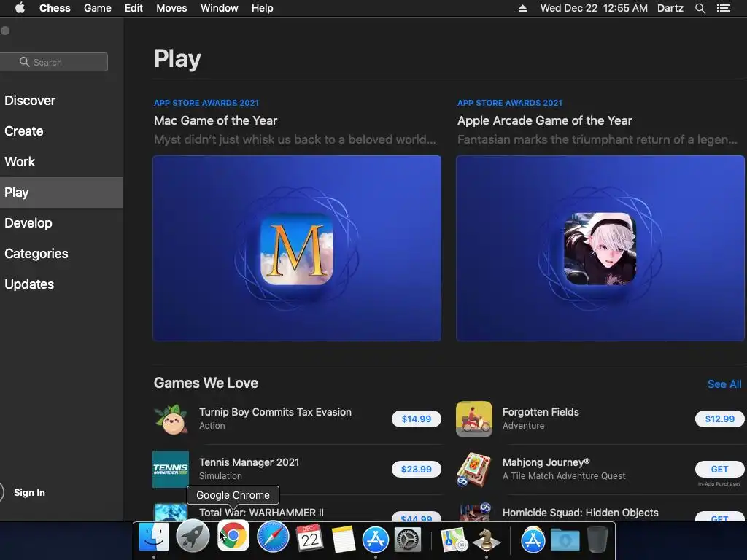Open Google Chrome from the dock
Viewport: 747px width, 560px height.
click(233, 536)
